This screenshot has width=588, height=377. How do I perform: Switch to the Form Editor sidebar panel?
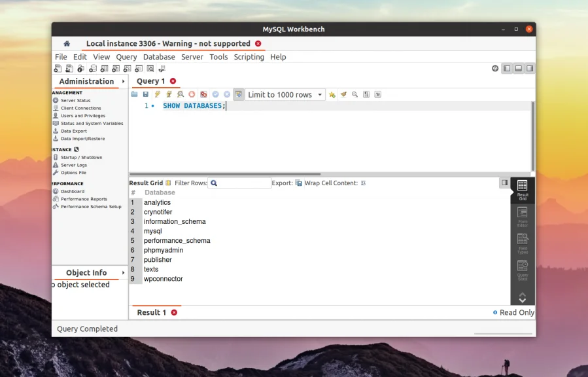[x=523, y=213]
